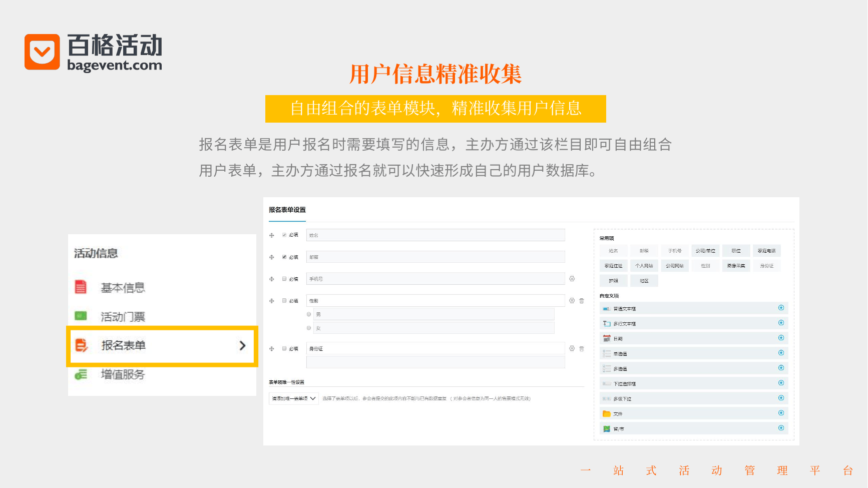Click the move handle of 邮箱 row
The image size is (868, 488).
(x=272, y=257)
